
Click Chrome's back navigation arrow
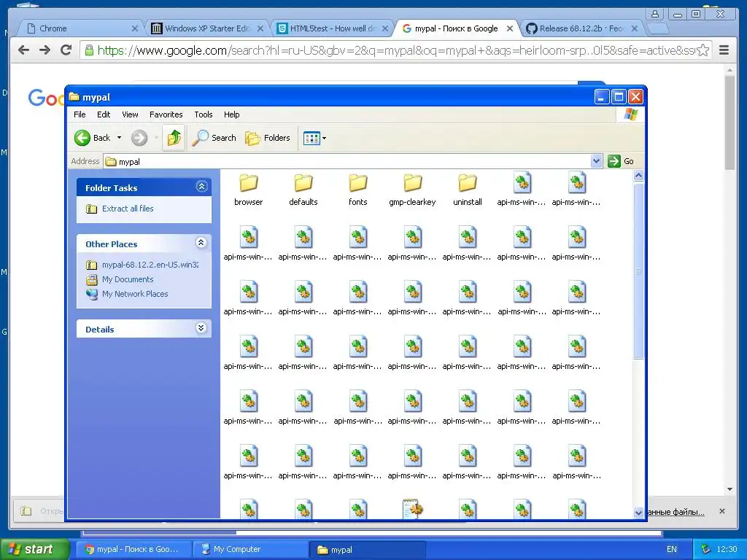point(23,50)
